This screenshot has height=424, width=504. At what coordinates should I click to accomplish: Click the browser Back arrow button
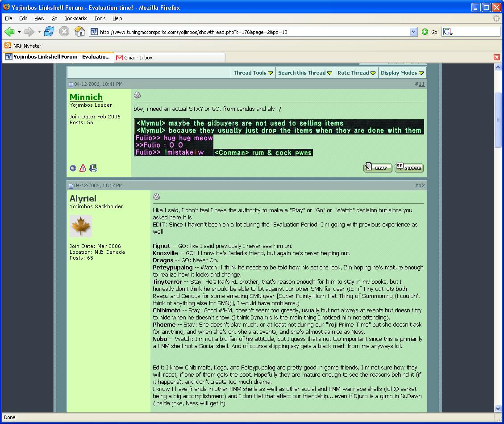click(x=10, y=32)
